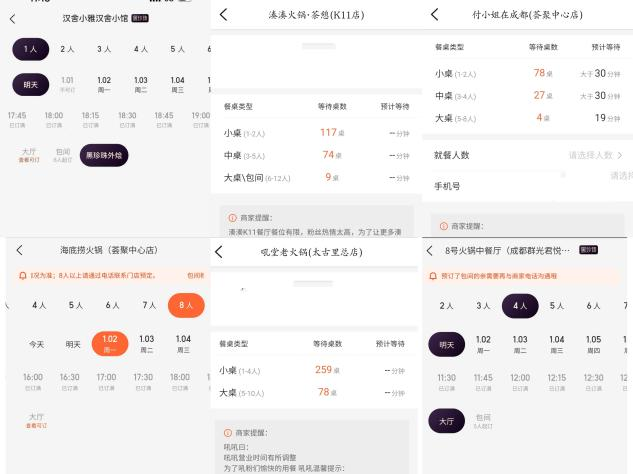Tap 17:45 time slot in 汉舍小雅汉舍小馆
Viewport: 633px width, 474px height.
[17, 120]
